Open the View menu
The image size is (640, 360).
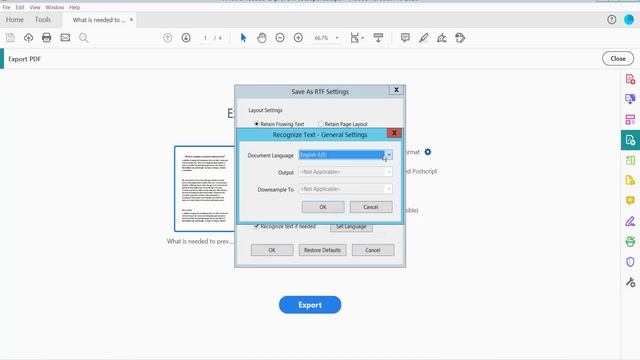35,7
